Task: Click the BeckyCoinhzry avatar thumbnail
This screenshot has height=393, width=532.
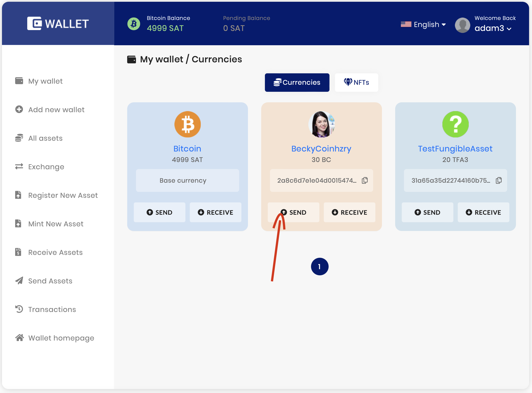Action: tap(321, 124)
